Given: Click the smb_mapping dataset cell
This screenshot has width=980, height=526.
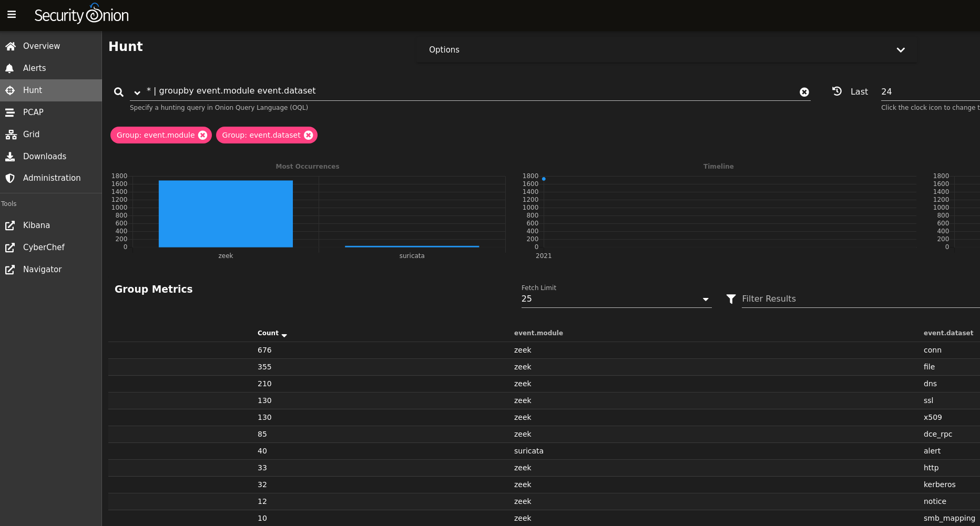Looking at the screenshot, I should [950, 518].
